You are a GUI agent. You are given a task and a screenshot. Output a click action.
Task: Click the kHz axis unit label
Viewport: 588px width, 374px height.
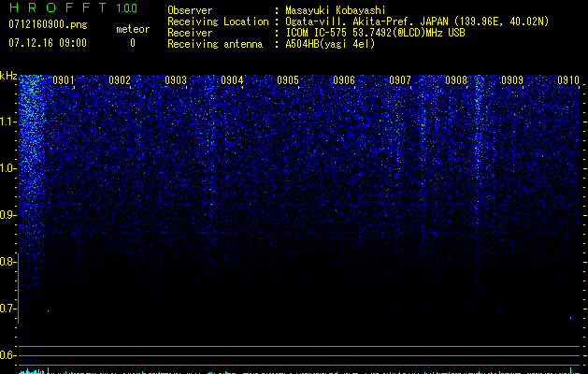point(8,76)
